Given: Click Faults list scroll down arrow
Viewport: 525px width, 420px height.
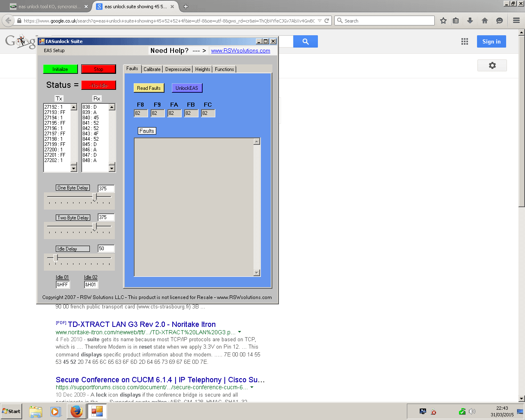Looking at the screenshot, I should point(257,273).
